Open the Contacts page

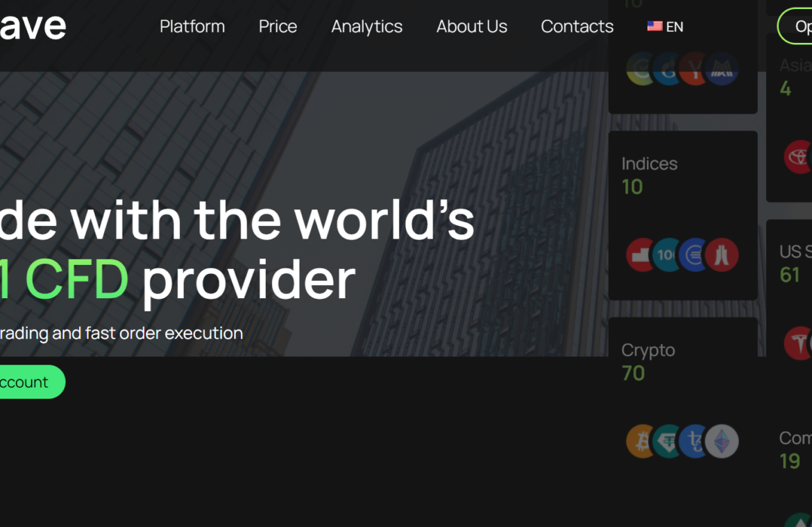[577, 26]
